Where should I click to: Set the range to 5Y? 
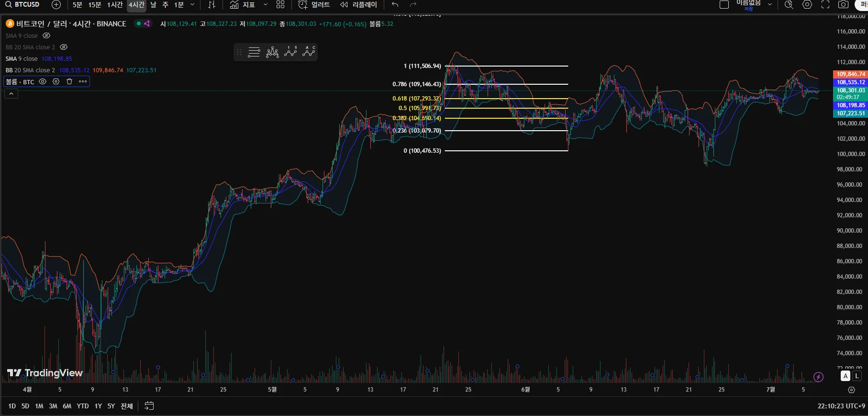(111, 406)
